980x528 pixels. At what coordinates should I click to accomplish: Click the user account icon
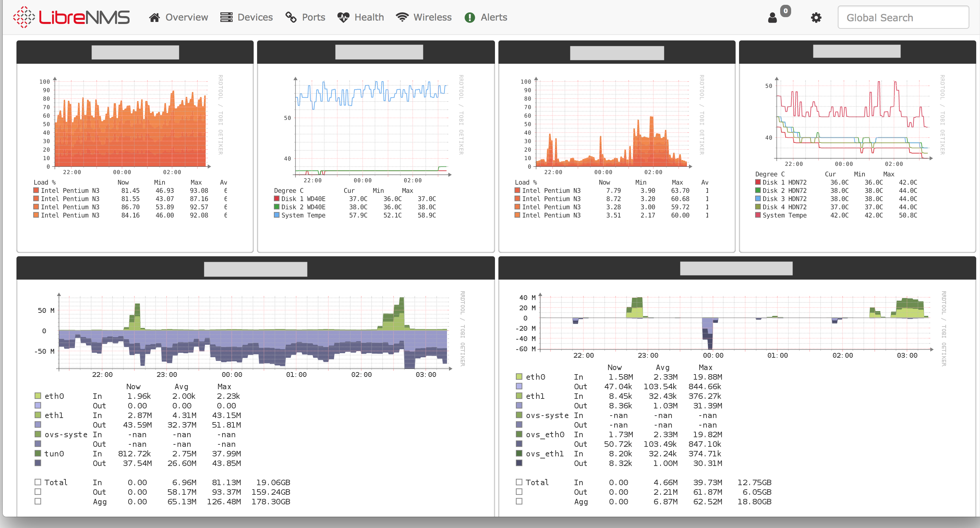772,17
